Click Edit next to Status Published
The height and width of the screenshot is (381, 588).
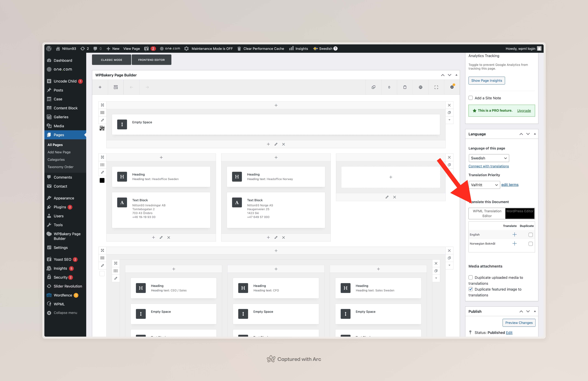(x=509, y=333)
